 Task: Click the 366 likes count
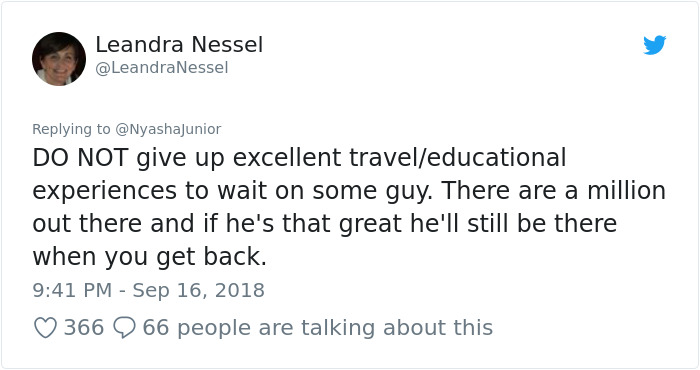pos(84,328)
